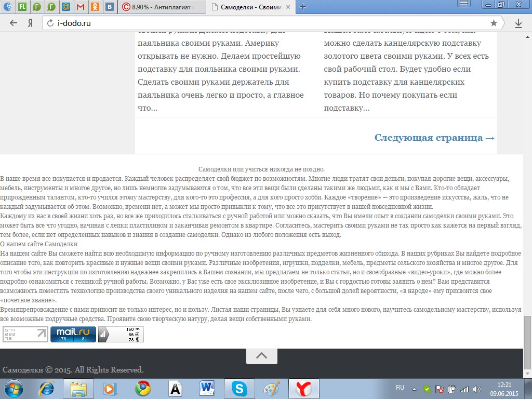
Task: Click the scrollbar down arrow
Action: 528,374
